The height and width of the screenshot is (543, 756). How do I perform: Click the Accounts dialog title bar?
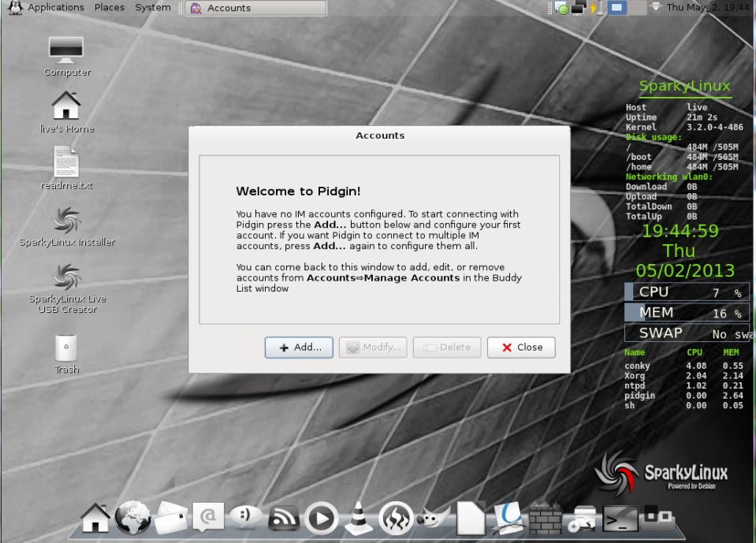(x=379, y=136)
